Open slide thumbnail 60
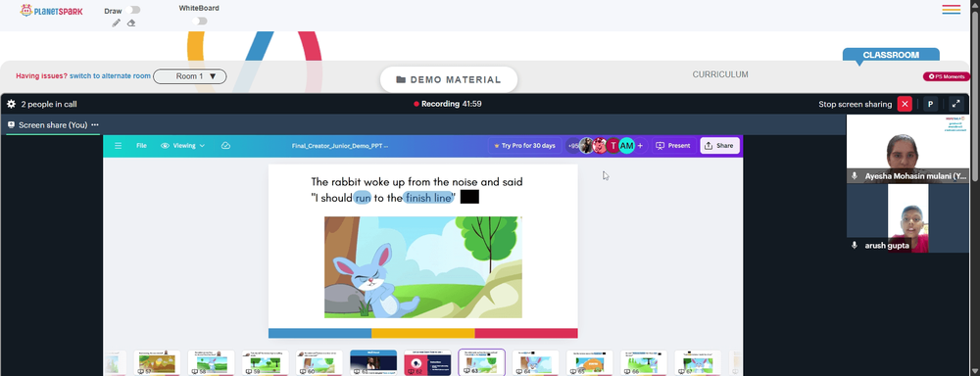This screenshot has height=376, width=980. [319, 363]
